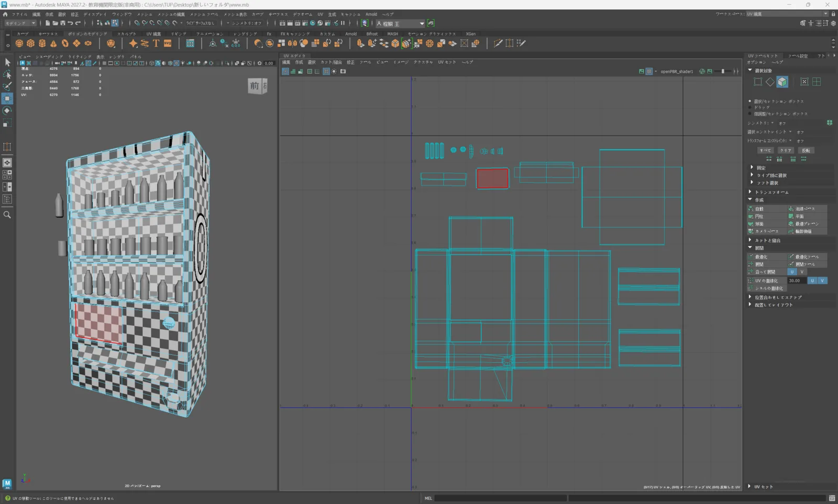Select the polygon sphere shelf icon
838x504 pixels.
19,43
